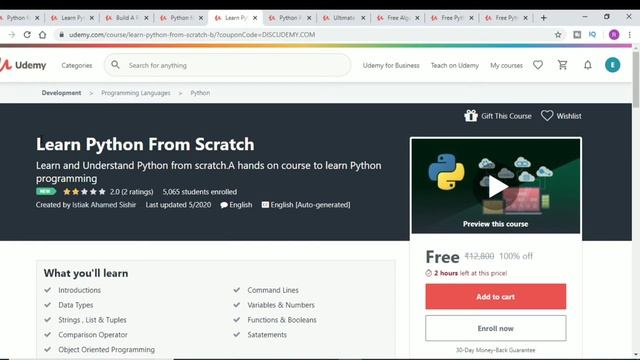Image resolution: width=640 pixels, height=360 pixels.
Task: Open a new browser tab
Action: [x=544, y=18]
